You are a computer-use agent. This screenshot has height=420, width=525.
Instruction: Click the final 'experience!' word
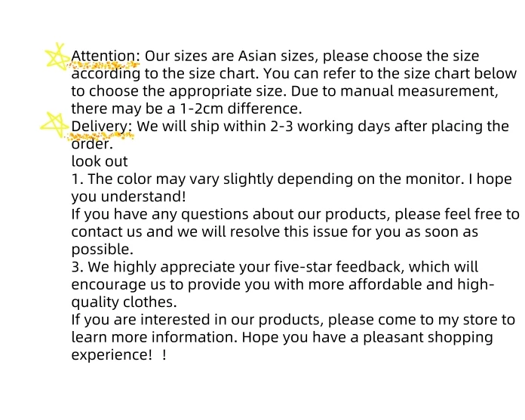pyautogui.click(x=112, y=354)
